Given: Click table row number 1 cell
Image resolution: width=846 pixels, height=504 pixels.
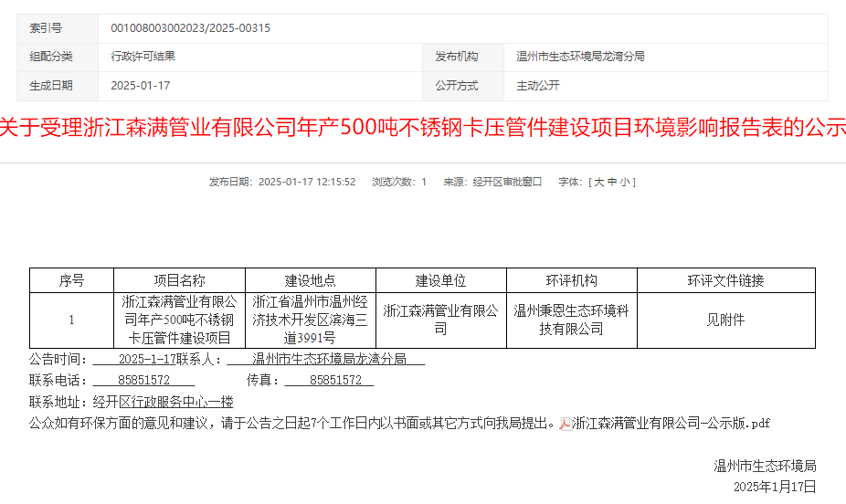Looking at the screenshot, I should point(72,320).
